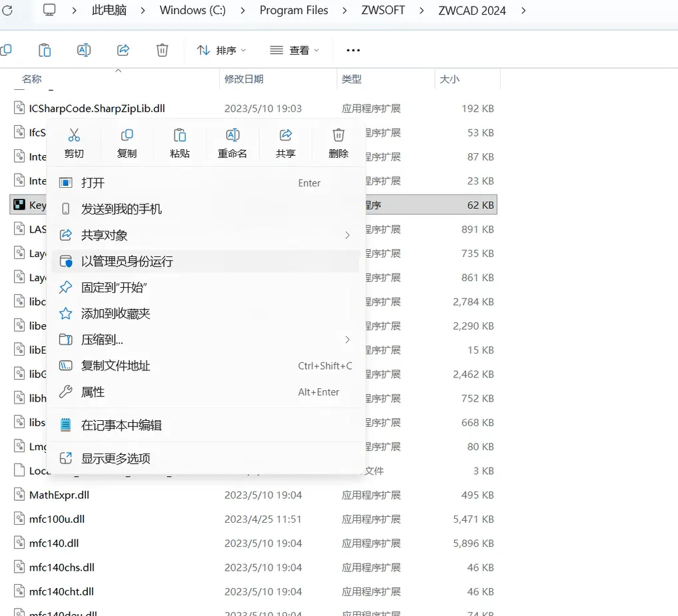The image size is (678, 616).
Task: Click the 192 KB size cell
Action: pos(478,109)
